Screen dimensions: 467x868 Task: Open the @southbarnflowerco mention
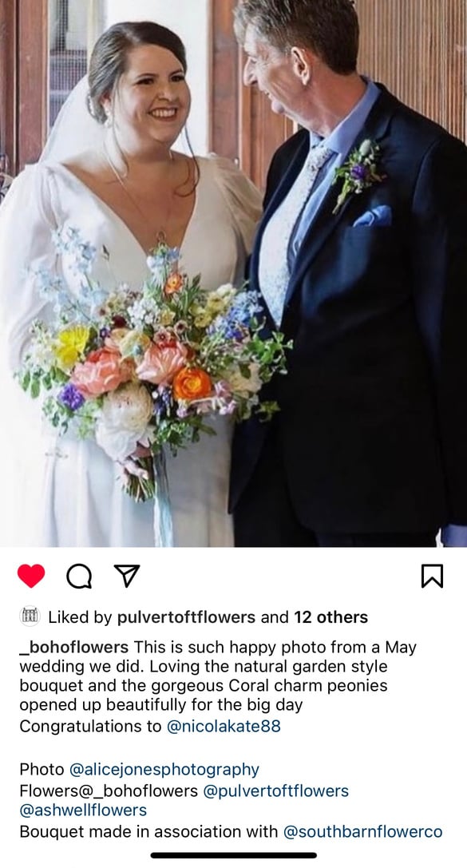(x=363, y=831)
